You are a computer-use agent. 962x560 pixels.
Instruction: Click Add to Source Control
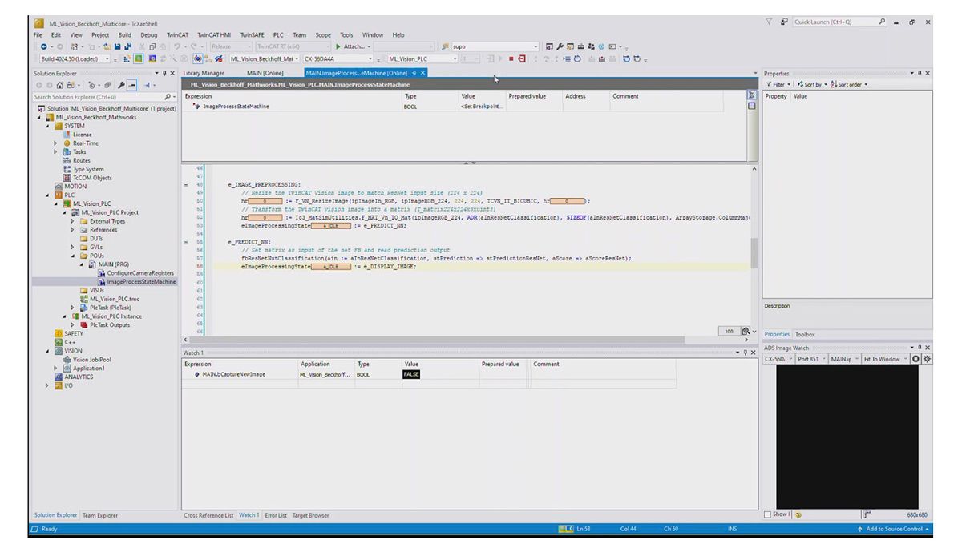[x=894, y=530]
